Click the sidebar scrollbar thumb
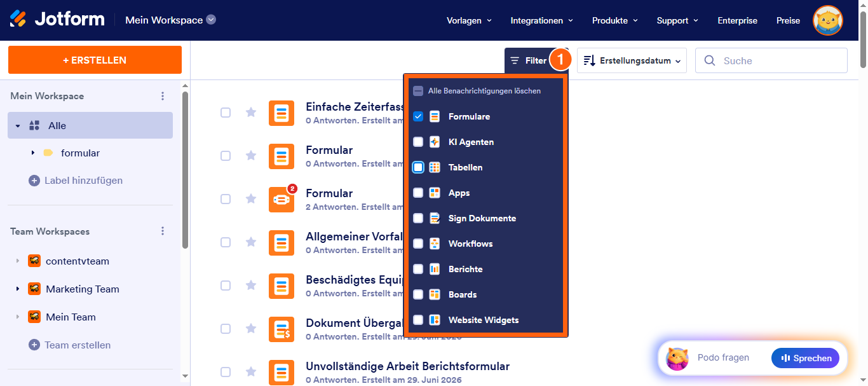 tap(185, 169)
